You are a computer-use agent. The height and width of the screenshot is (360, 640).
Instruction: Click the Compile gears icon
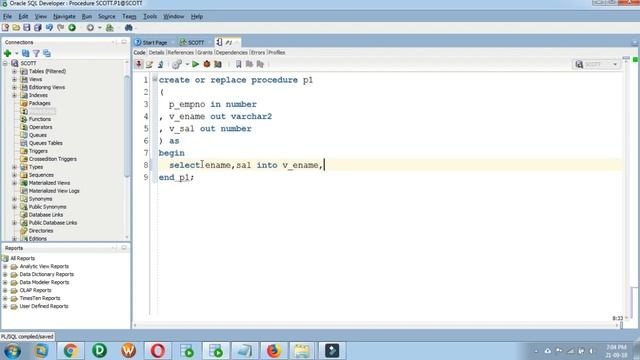177,64
